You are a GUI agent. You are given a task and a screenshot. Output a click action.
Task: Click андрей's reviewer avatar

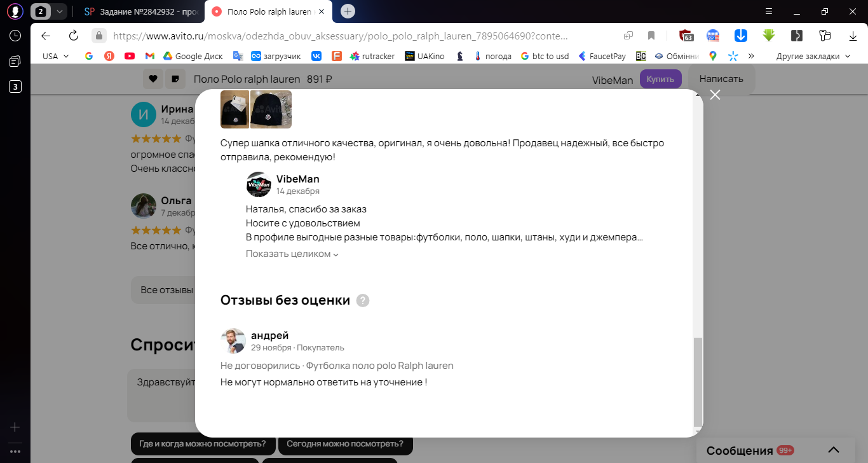[233, 341]
